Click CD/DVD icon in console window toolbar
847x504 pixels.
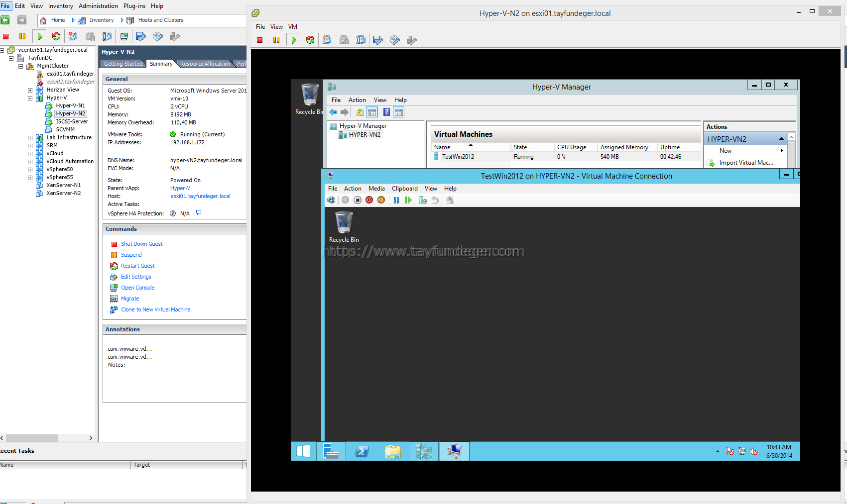(x=395, y=40)
